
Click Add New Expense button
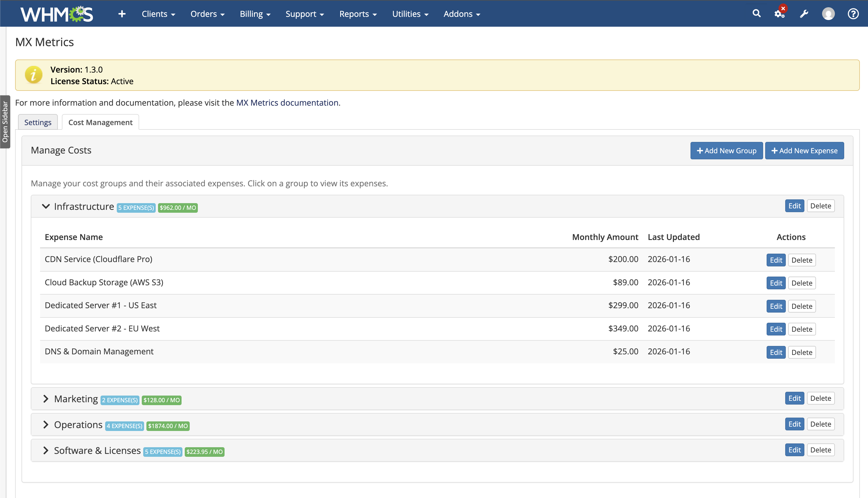click(x=804, y=151)
